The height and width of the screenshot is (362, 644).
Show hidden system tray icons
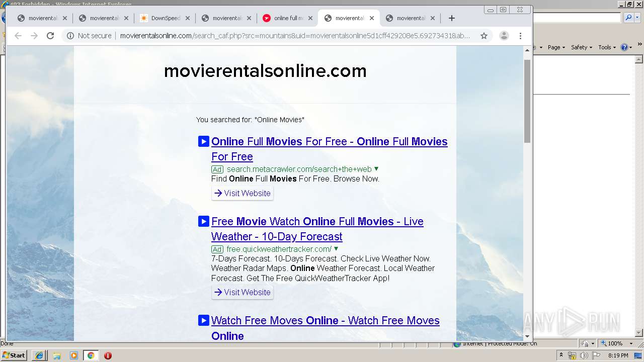click(x=561, y=355)
